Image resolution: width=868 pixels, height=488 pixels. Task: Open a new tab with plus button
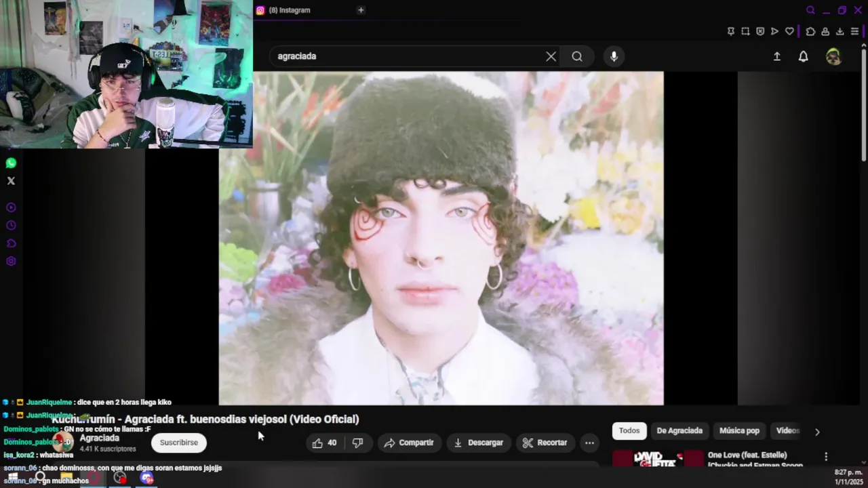361,10
